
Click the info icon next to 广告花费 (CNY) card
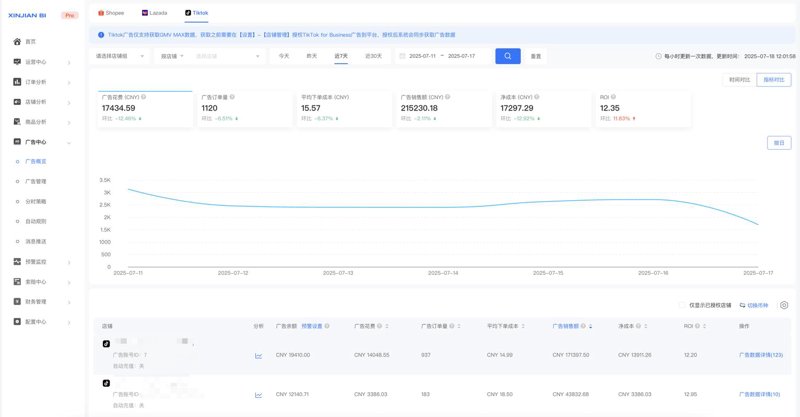coord(144,97)
